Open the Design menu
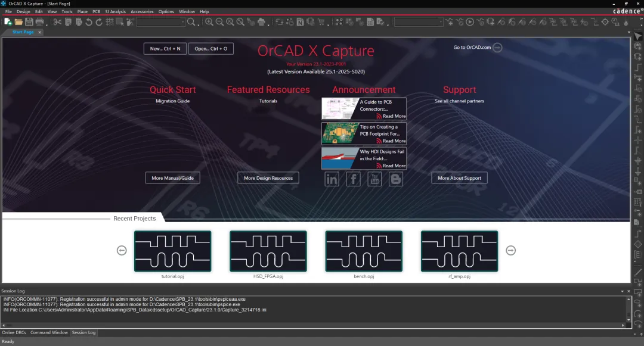 pos(23,11)
